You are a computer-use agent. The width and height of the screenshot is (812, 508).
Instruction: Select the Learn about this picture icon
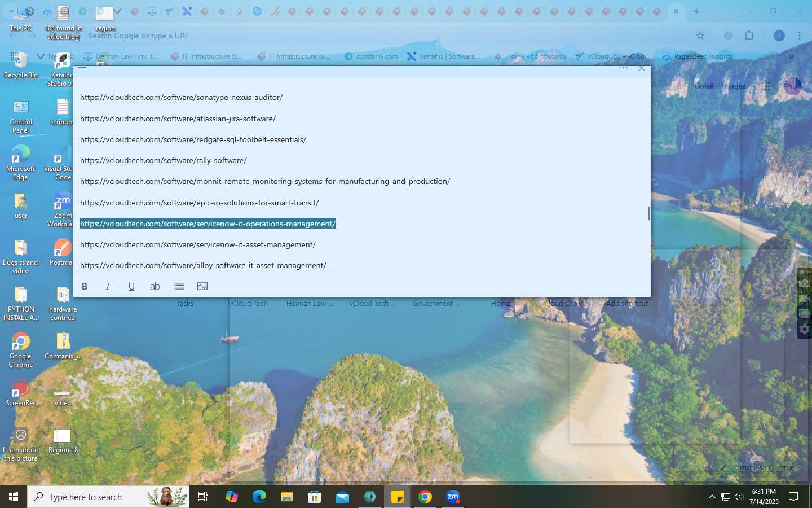[x=21, y=445]
